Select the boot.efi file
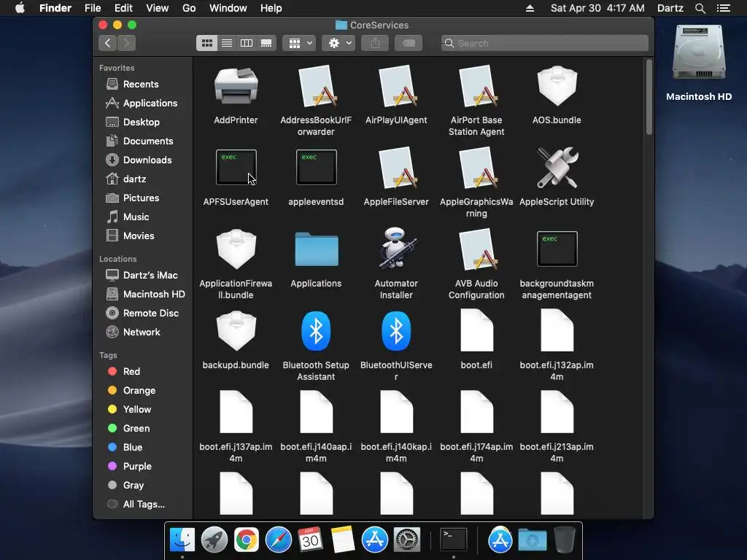 click(x=476, y=330)
